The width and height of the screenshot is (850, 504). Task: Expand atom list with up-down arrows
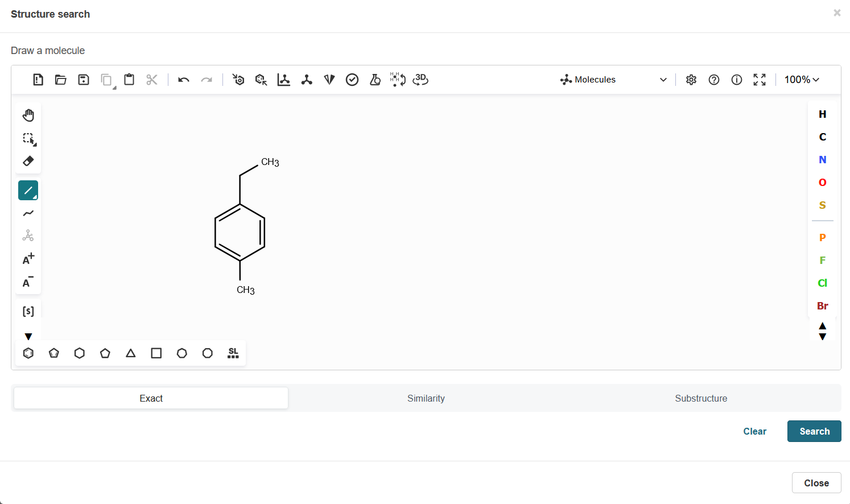point(823,331)
